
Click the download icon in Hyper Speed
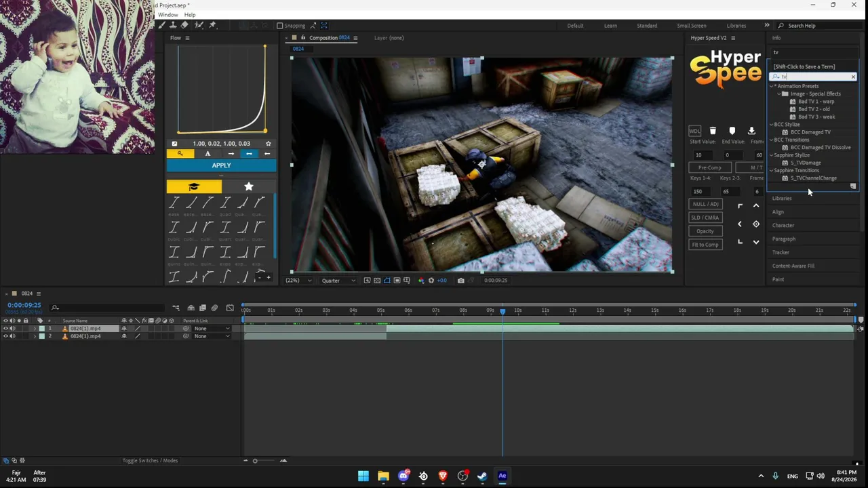pos(751,131)
